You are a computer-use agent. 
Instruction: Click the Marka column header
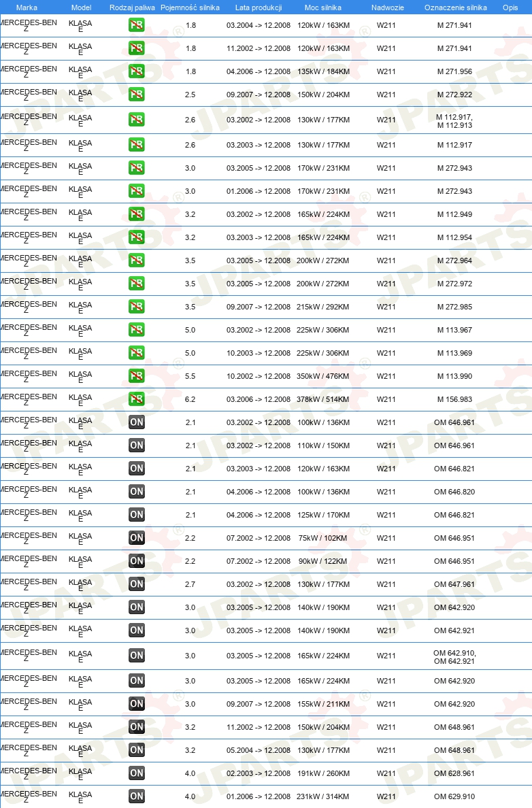tap(27, 7)
